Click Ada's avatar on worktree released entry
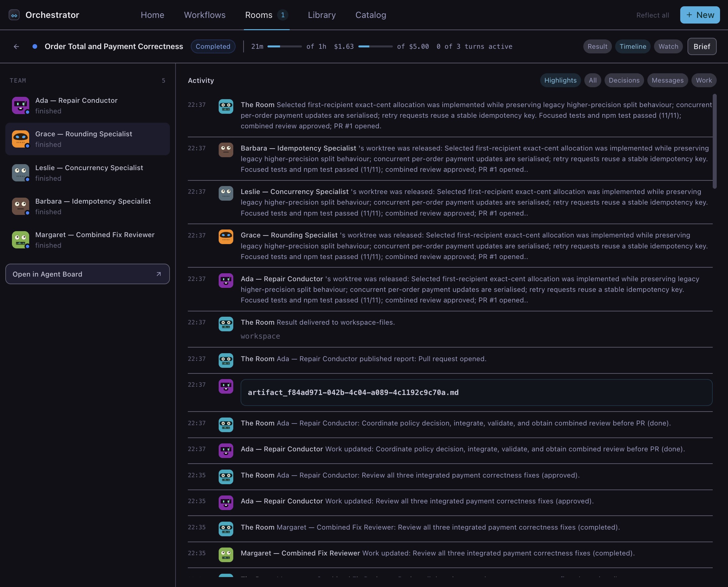The image size is (728, 587). (226, 280)
